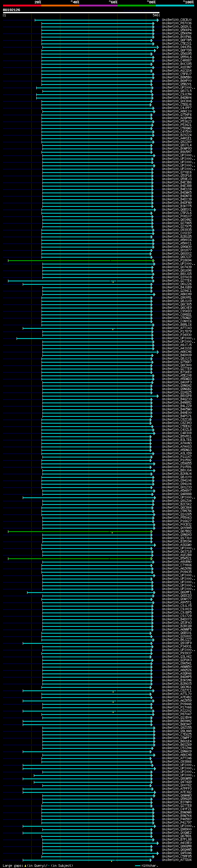The width and height of the screenshot is (197, 868).
Task: Click the red 20% identity legend segment
Action: click(x=22, y=6)
